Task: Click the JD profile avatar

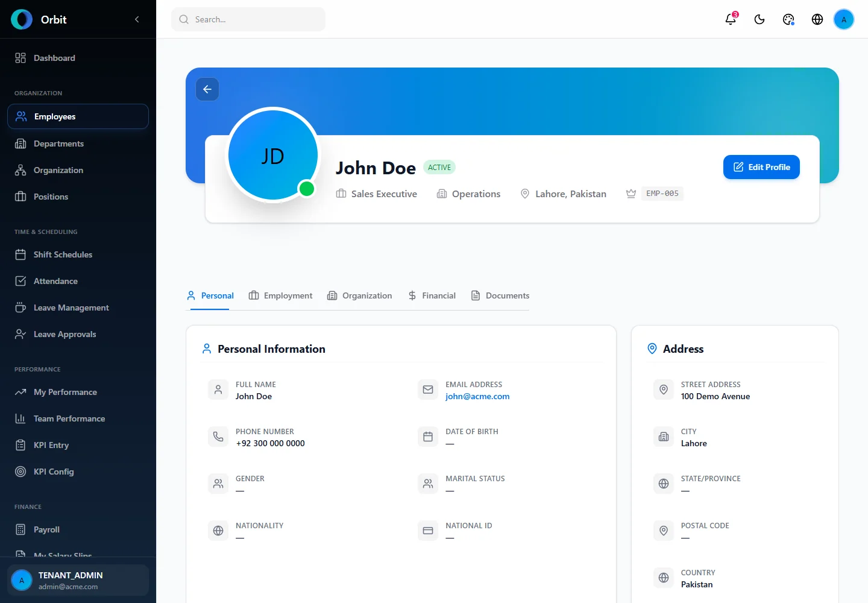Action: (273, 155)
